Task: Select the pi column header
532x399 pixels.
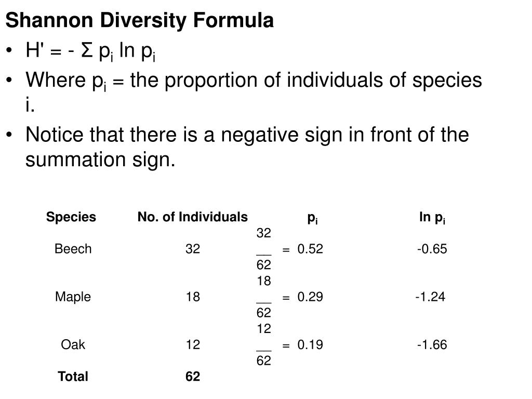Action: click(312, 218)
